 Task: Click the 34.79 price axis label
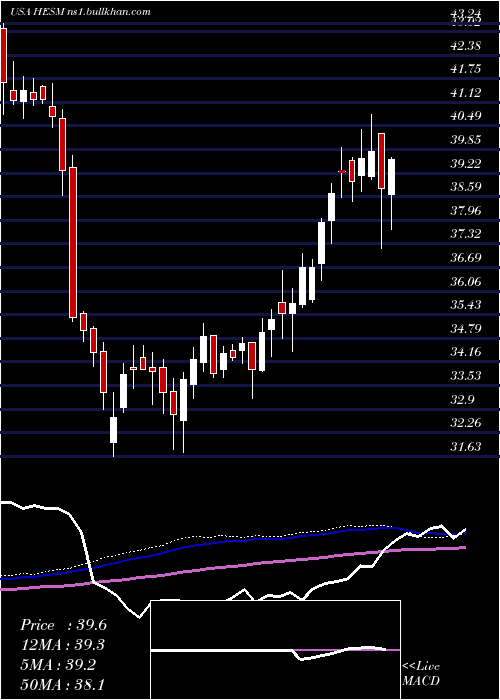point(465,329)
